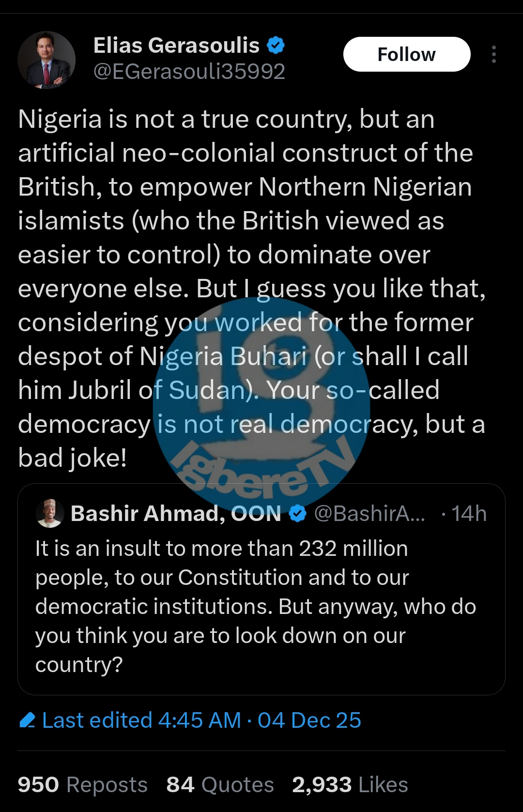Open the @BashirA... handle in quoted tweet
Screen dimensions: 523x812
point(369,513)
